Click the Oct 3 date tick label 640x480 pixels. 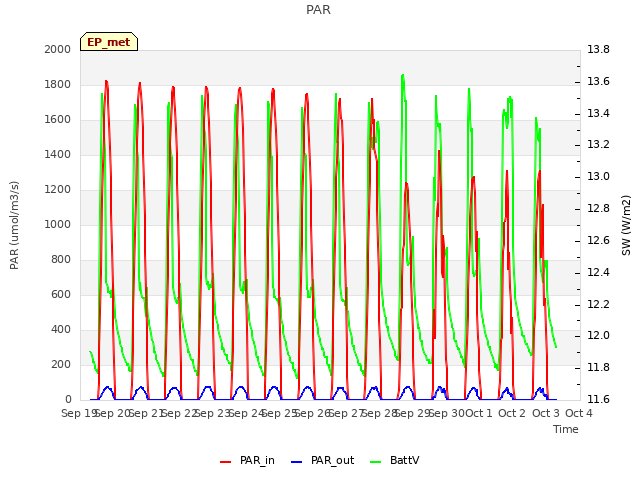tap(546, 413)
